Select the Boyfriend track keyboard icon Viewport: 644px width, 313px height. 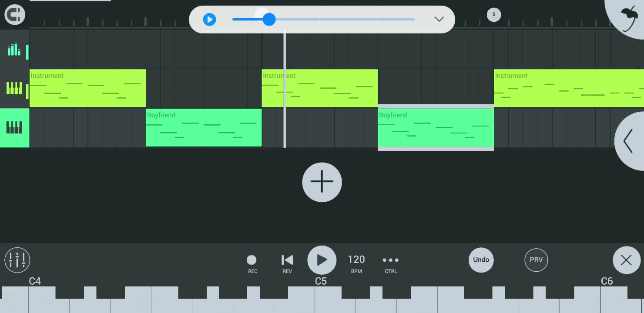pyautogui.click(x=14, y=128)
